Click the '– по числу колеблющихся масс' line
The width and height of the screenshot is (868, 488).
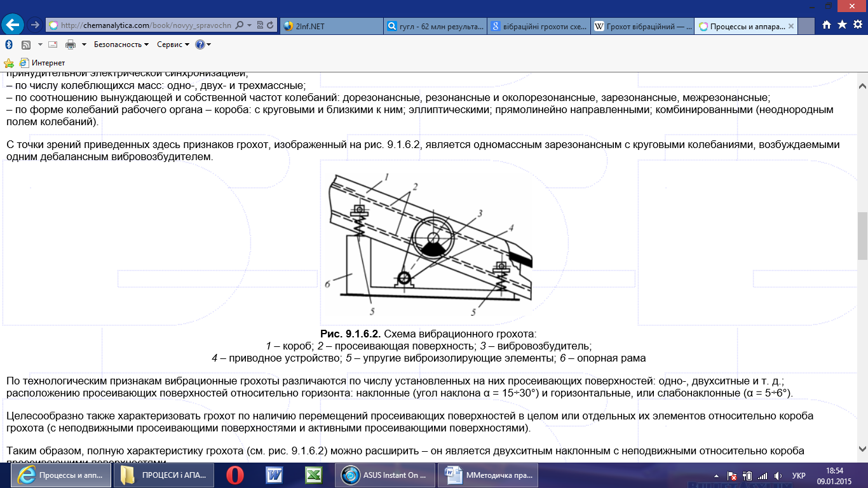click(156, 85)
